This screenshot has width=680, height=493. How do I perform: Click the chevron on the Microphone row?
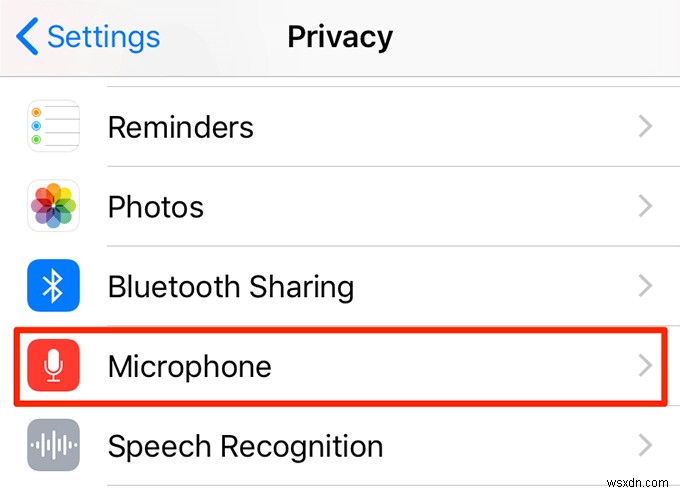pos(646,366)
